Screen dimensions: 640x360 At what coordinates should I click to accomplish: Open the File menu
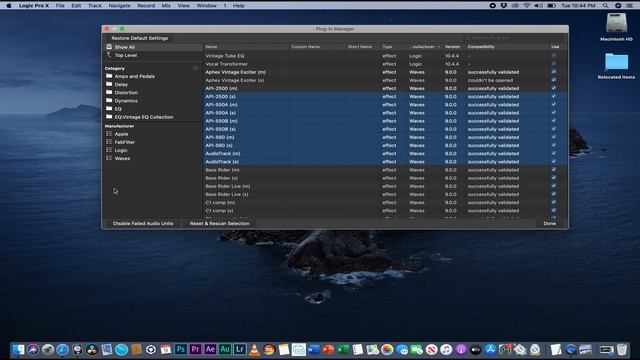click(x=60, y=6)
